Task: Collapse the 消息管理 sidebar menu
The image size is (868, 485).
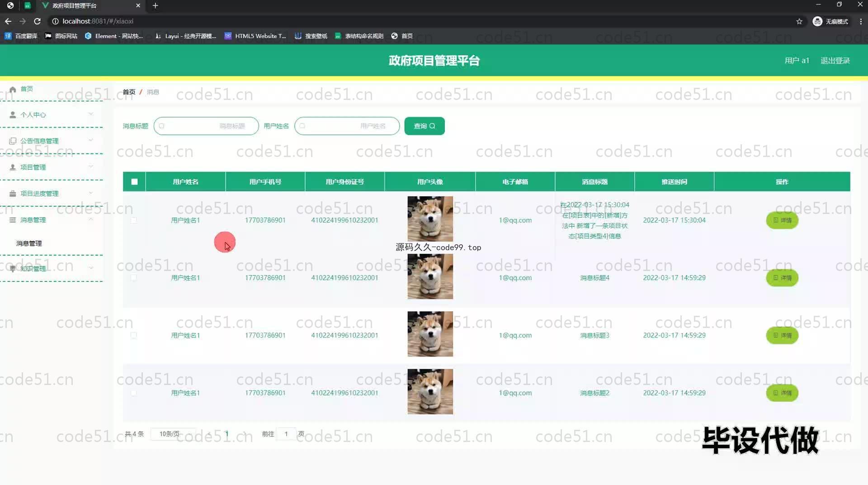Action: click(x=52, y=219)
